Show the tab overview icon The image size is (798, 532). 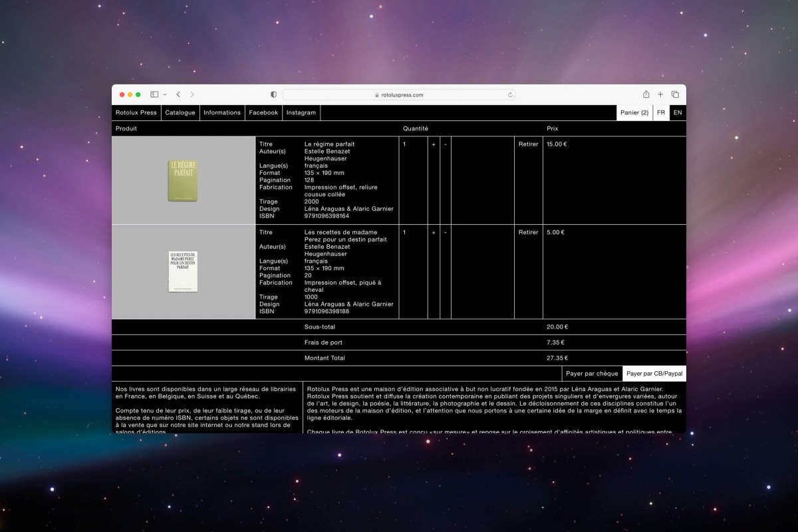coord(675,94)
